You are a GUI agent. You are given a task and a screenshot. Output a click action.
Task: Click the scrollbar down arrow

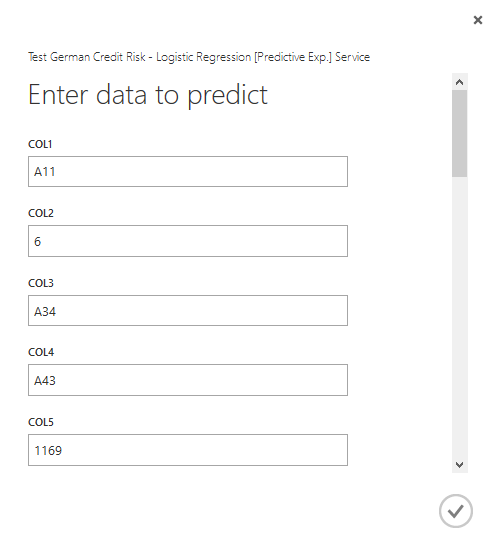459,465
